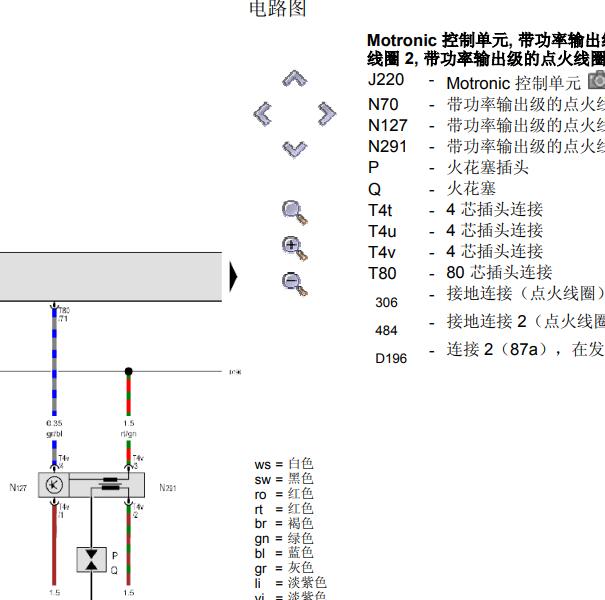Screen dimensions: 605x600
Task: Click the T80/71 connector pin label
Action: coord(64,314)
